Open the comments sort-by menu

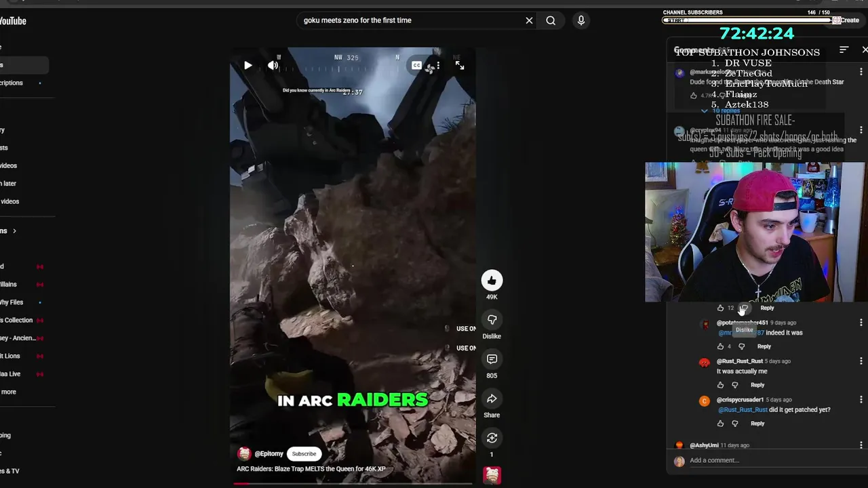844,50
